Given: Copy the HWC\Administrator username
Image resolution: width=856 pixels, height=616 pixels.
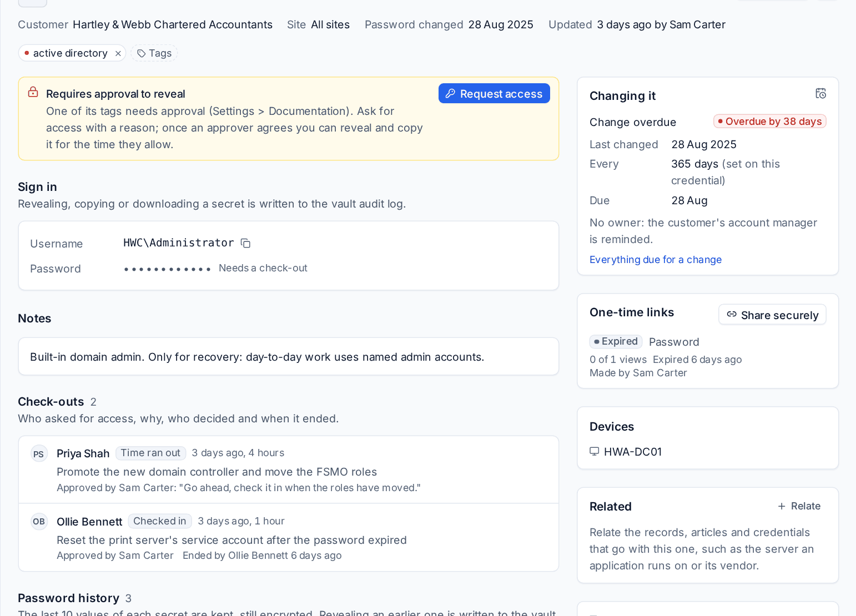Looking at the screenshot, I should click(x=245, y=243).
